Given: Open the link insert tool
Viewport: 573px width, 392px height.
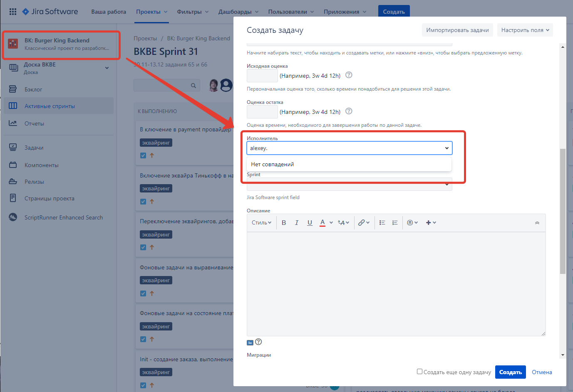Looking at the screenshot, I should pyautogui.click(x=362, y=223).
